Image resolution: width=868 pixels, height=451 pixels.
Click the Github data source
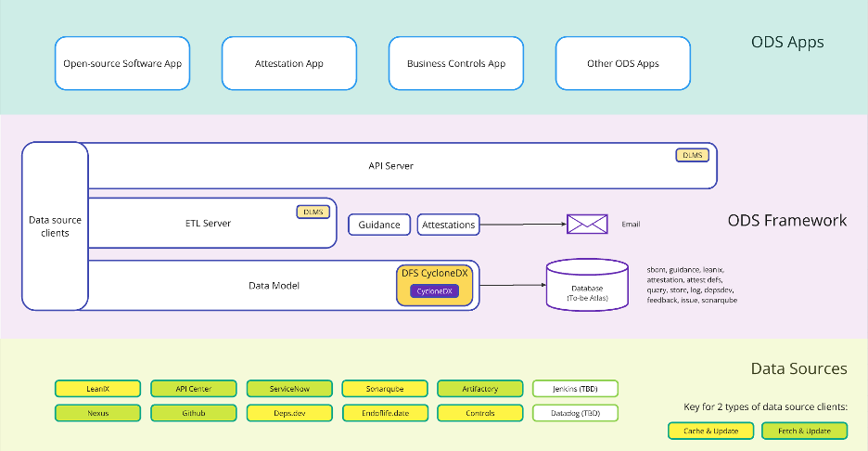(194, 413)
